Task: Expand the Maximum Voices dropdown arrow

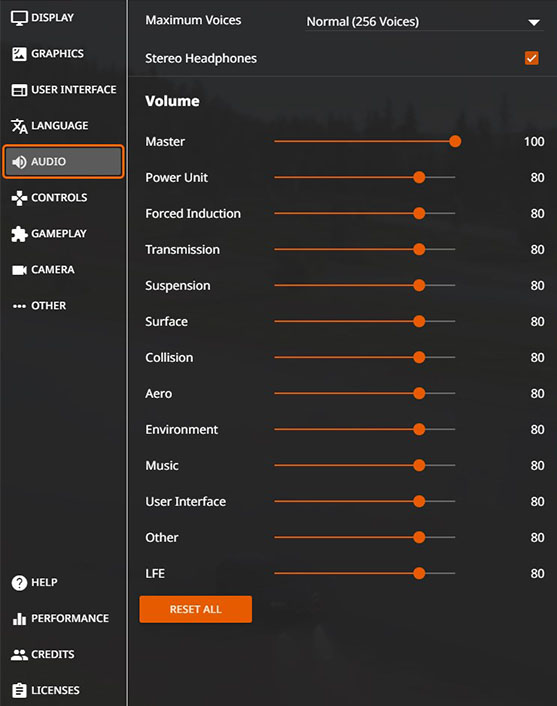Action: coord(534,22)
